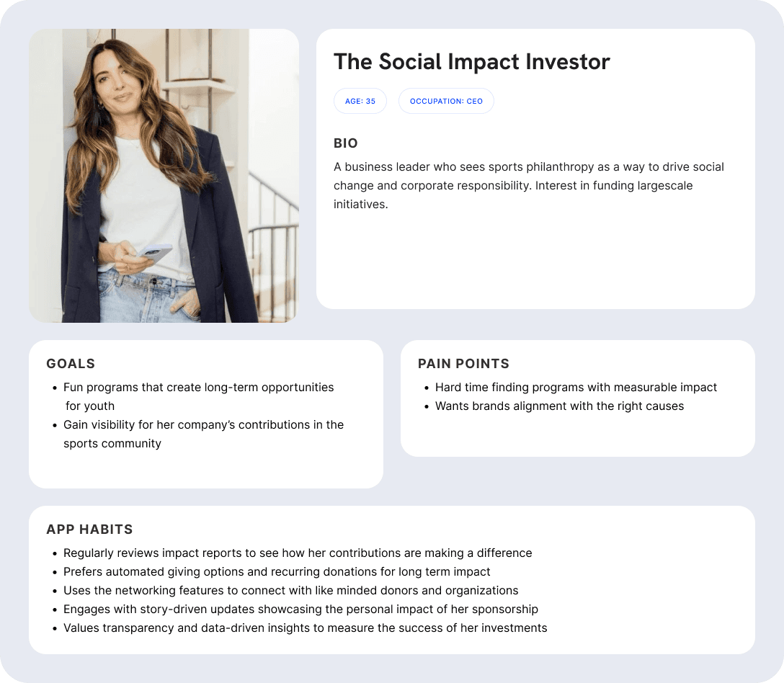The height and width of the screenshot is (683, 784).
Task: Click the persona photo of the woman
Action: tap(164, 176)
